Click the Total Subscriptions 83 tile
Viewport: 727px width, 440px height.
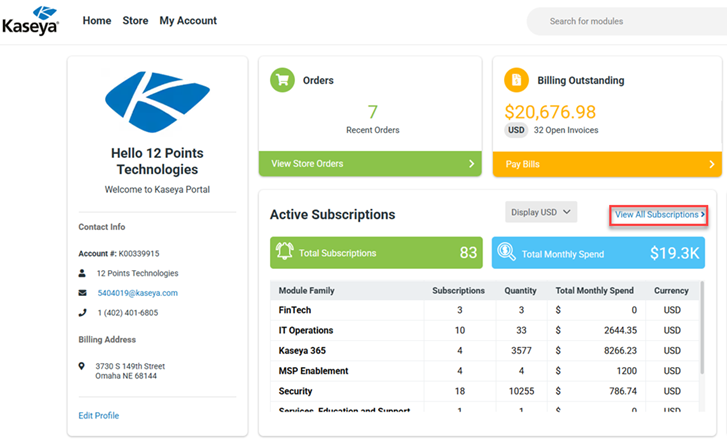(x=376, y=253)
